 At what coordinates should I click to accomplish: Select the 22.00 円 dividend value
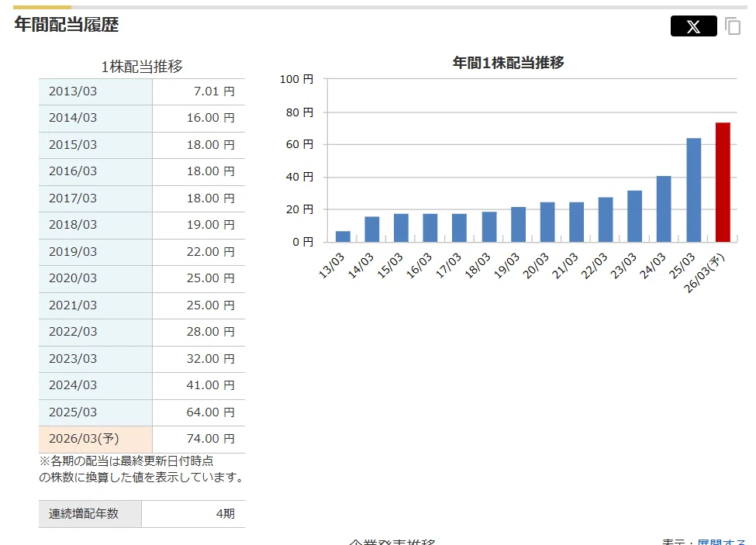pos(211,251)
